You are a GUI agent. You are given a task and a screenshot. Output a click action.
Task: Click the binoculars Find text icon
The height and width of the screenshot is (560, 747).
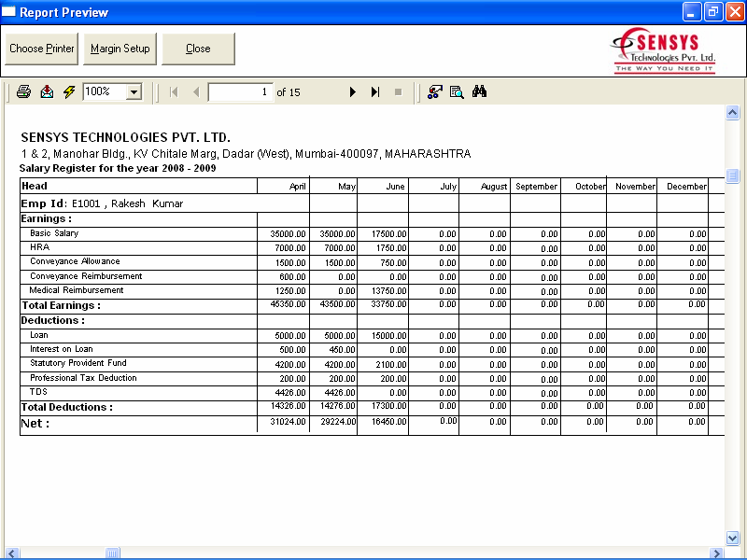click(x=479, y=91)
